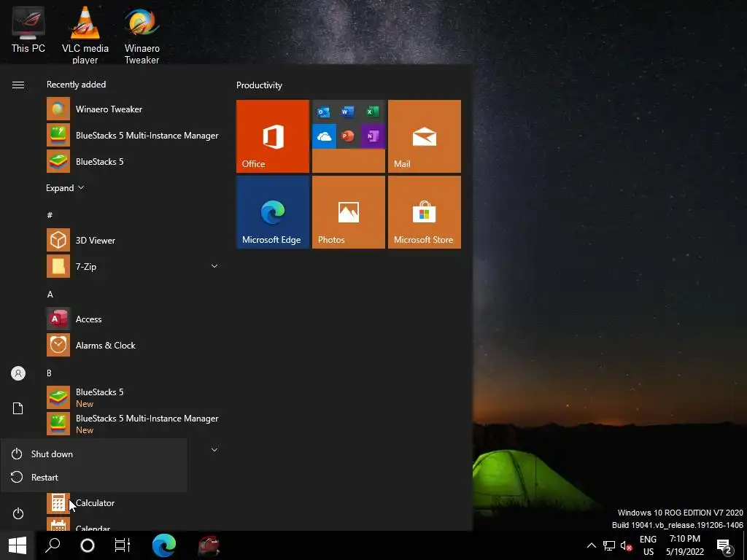Open the Photos tile
This screenshot has width=747, height=560.
click(x=348, y=212)
